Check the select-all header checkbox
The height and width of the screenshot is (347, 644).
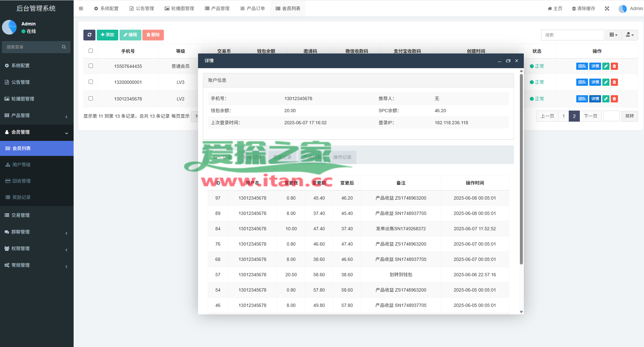coord(91,51)
